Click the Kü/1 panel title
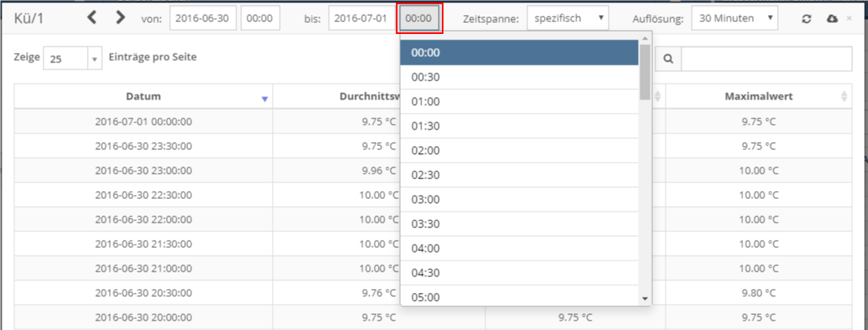Image resolution: width=868 pixels, height=330 pixels. pyautogui.click(x=28, y=18)
